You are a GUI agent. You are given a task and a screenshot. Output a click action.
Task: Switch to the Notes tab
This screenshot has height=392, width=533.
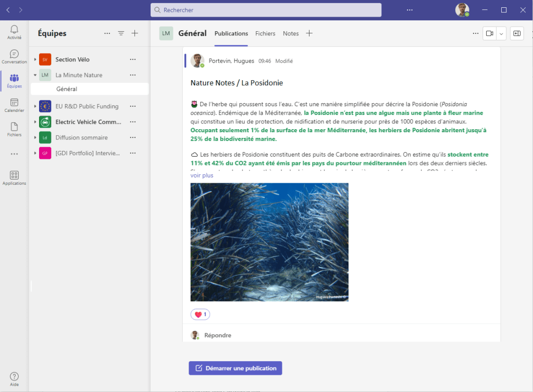[x=291, y=33]
